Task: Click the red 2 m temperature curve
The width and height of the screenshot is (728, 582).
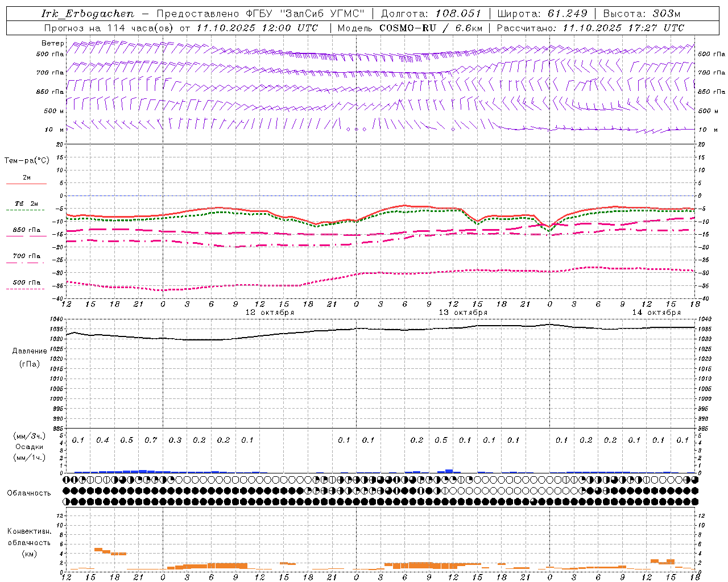Action: [381, 211]
